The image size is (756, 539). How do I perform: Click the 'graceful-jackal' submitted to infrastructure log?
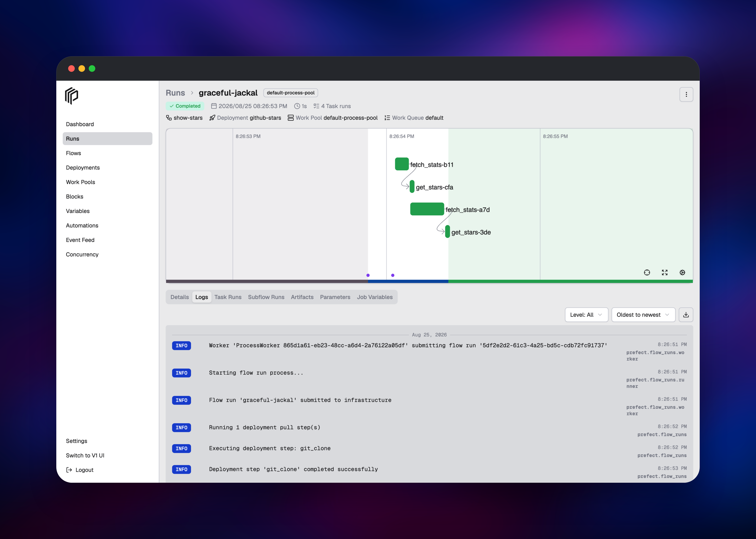[300, 400]
